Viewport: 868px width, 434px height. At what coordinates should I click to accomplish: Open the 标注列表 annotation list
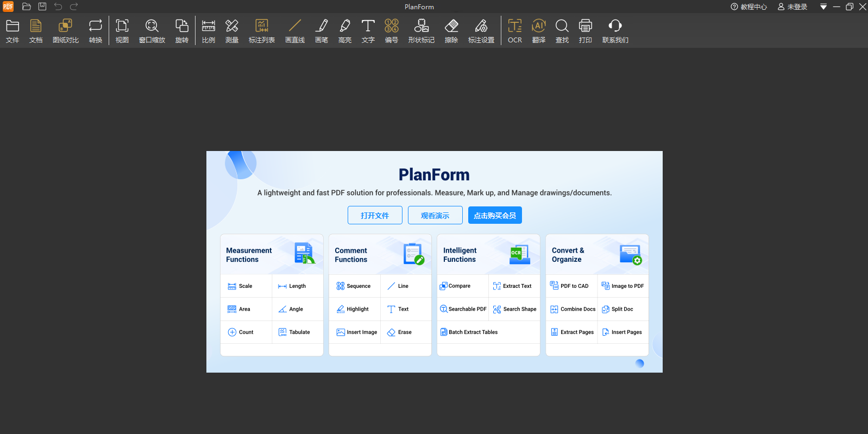tap(262, 31)
